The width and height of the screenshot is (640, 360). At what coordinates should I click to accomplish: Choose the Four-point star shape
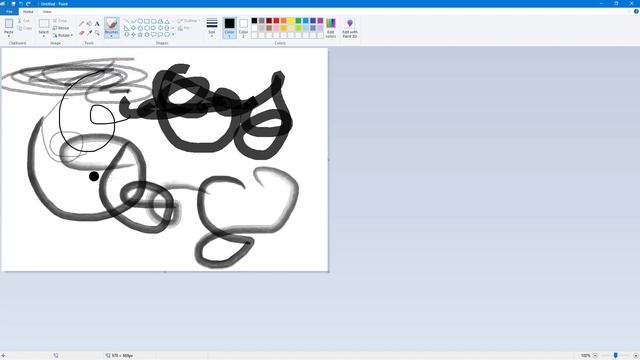(x=133, y=35)
